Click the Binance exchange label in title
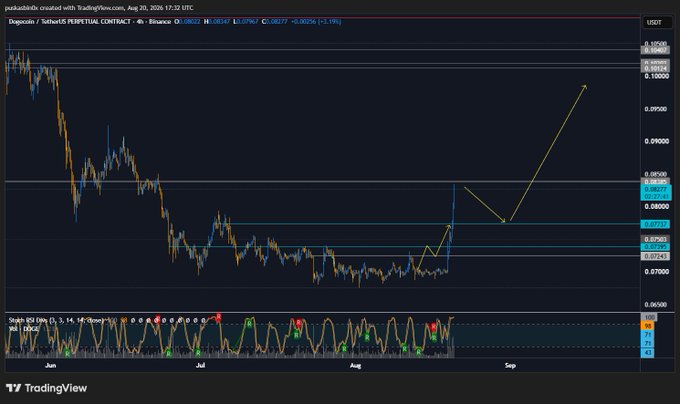680x404 pixels. (160, 21)
